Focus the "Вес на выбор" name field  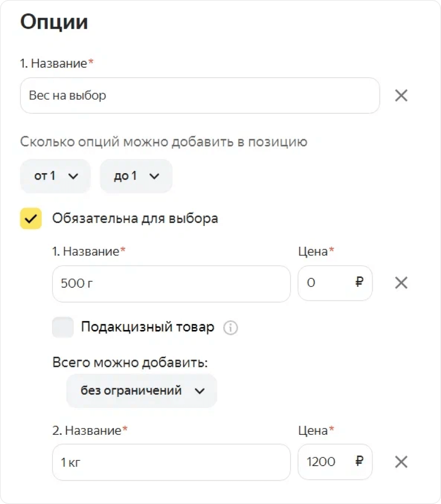point(199,96)
